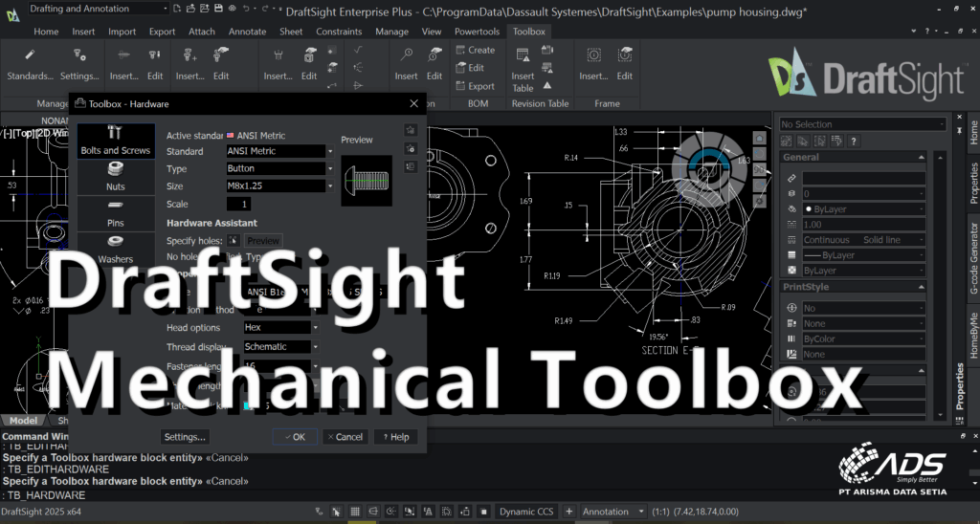Click Settings... in the Hardware dialog
Viewport: 980px width, 524px height.
click(185, 437)
